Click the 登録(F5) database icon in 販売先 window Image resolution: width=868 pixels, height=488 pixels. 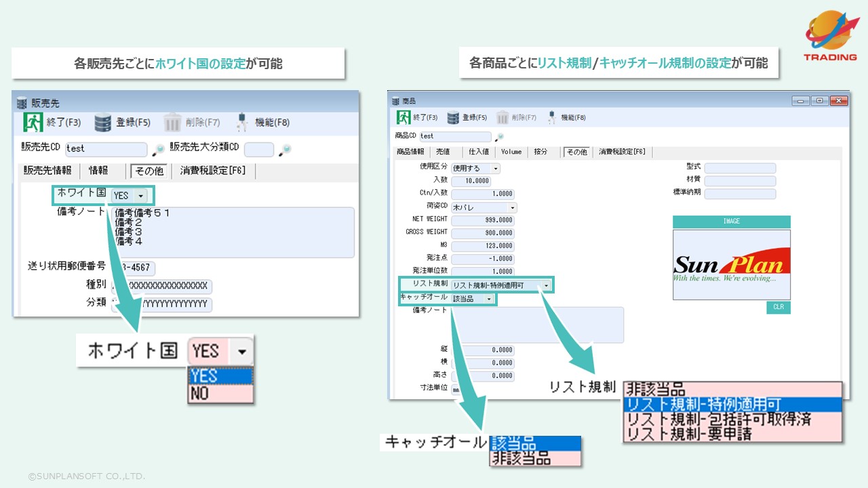pyautogui.click(x=102, y=123)
